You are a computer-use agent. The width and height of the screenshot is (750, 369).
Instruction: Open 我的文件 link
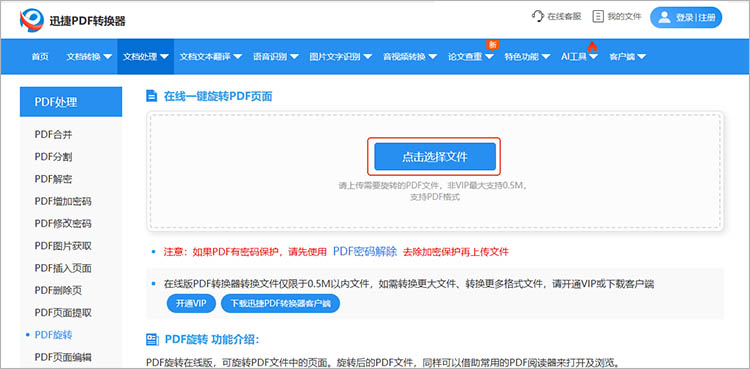(x=617, y=17)
